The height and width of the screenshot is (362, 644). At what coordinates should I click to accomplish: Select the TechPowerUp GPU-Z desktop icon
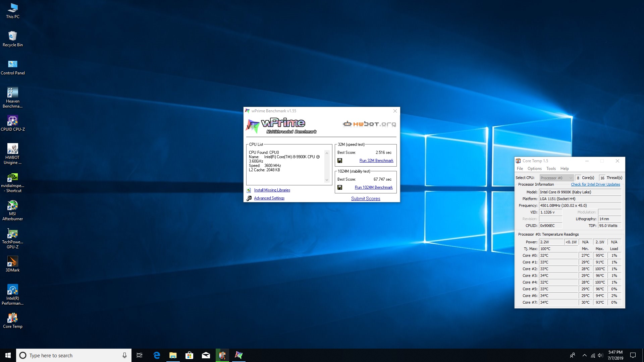tap(13, 238)
